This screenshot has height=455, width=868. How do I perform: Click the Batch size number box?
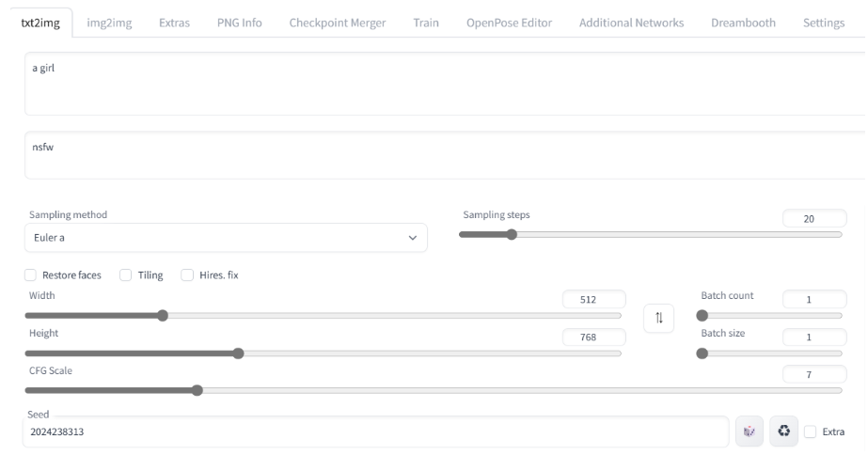coord(814,337)
